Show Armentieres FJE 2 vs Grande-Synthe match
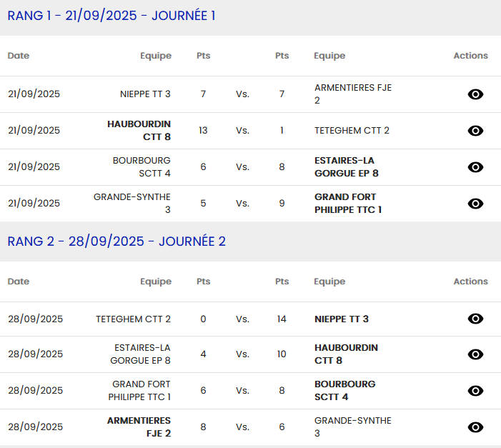Viewport: 501px width, 448px height. tap(475, 427)
